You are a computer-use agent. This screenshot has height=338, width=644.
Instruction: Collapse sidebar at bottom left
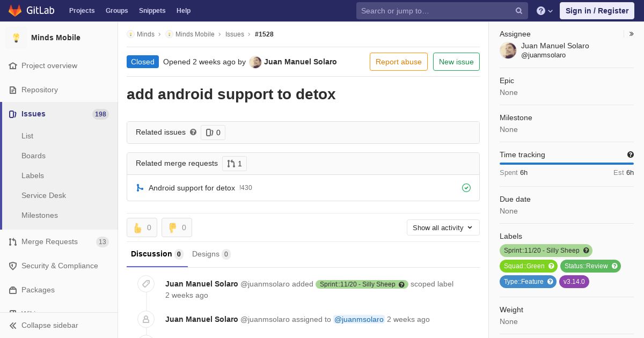pyautogui.click(x=44, y=325)
